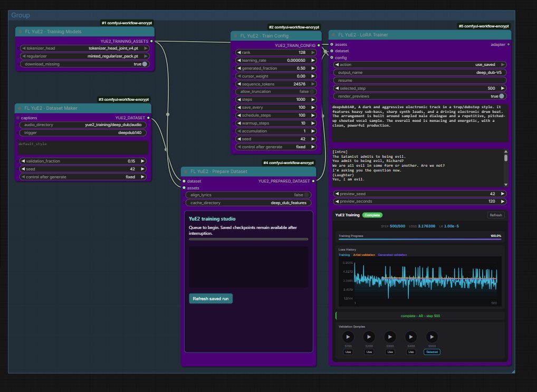Open the tokenizer_head model dropdown
The width and height of the screenshot is (537, 392).
tap(84, 49)
